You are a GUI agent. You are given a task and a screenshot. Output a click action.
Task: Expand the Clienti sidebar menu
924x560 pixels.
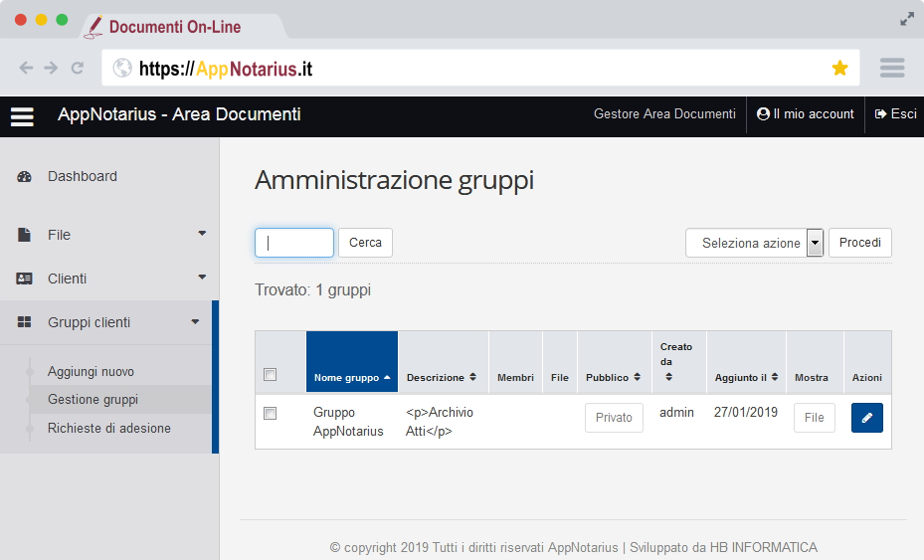(x=109, y=279)
